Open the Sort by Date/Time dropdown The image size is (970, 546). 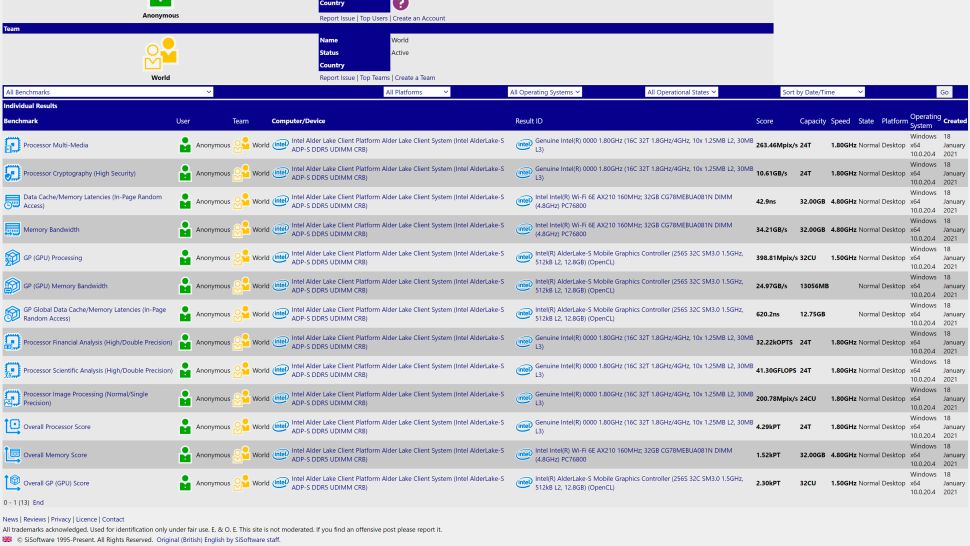pyautogui.click(x=822, y=92)
